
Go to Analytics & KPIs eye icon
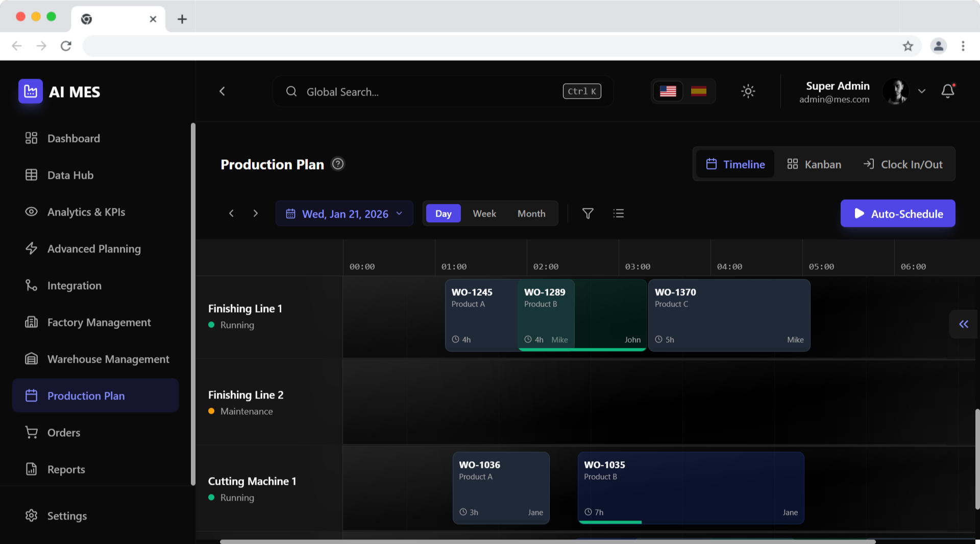pyautogui.click(x=31, y=211)
